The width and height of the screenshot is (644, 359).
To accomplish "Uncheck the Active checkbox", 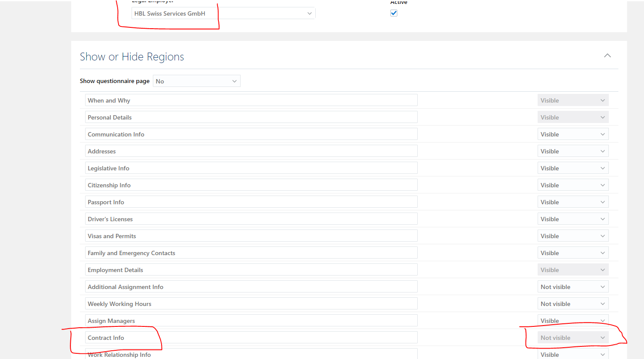I will pyautogui.click(x=394, y=13).
